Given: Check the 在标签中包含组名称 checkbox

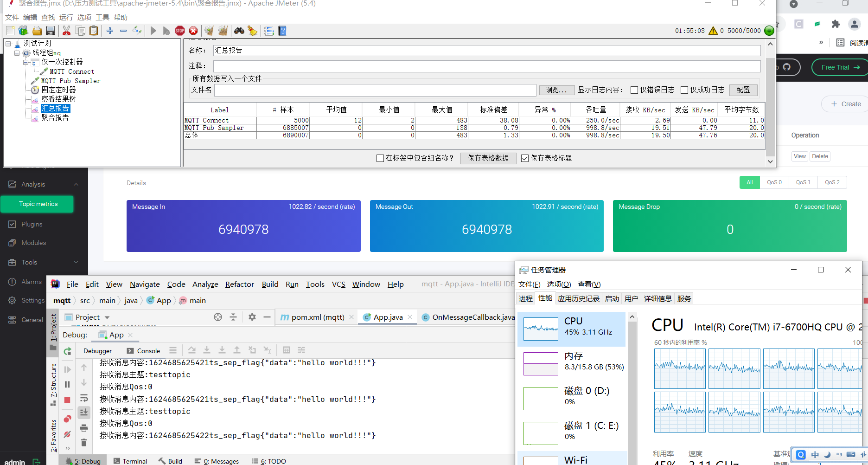Looking at the screenshot, I should tap(380, 158).
